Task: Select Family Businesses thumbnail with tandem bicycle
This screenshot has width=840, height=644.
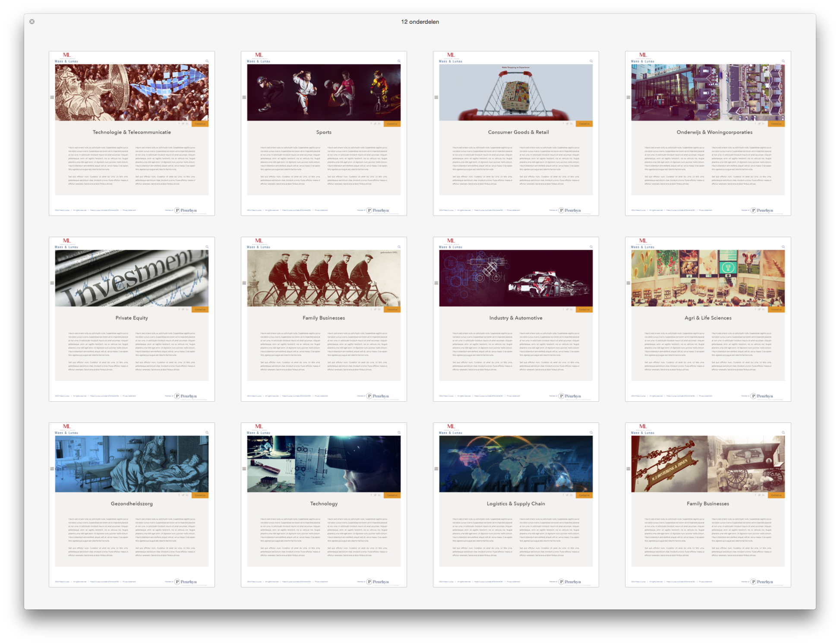Action: (x=324, y=319)
